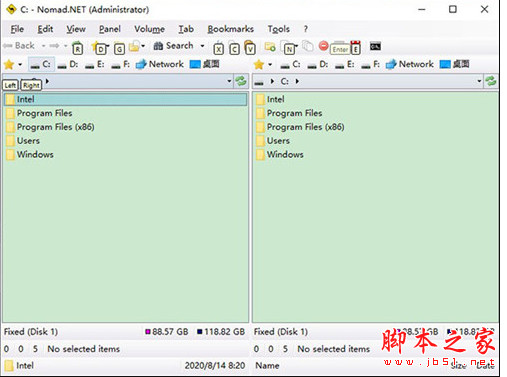Image resolution: width=507 pixels, height=377 pixels.
Task: Click the magenta 88.57 GB swatch in the left status bar
Action: pyautogui.click(x=148, y=332)
